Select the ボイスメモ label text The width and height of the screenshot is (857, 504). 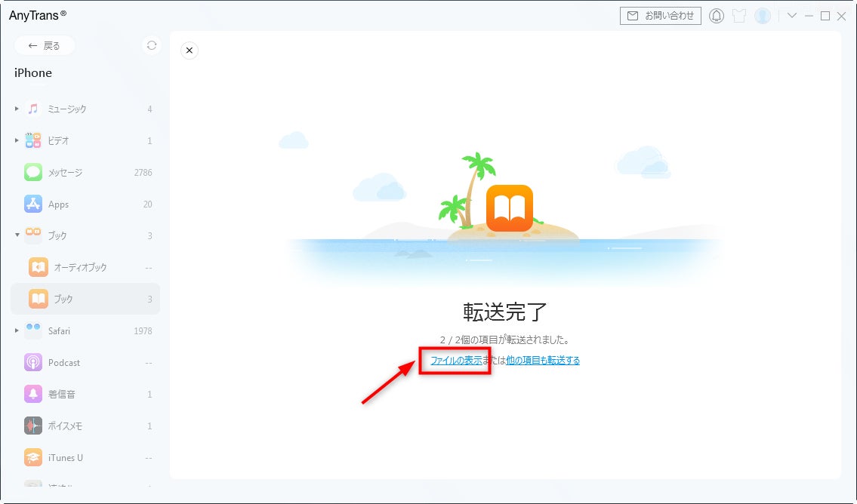(65, 426)
